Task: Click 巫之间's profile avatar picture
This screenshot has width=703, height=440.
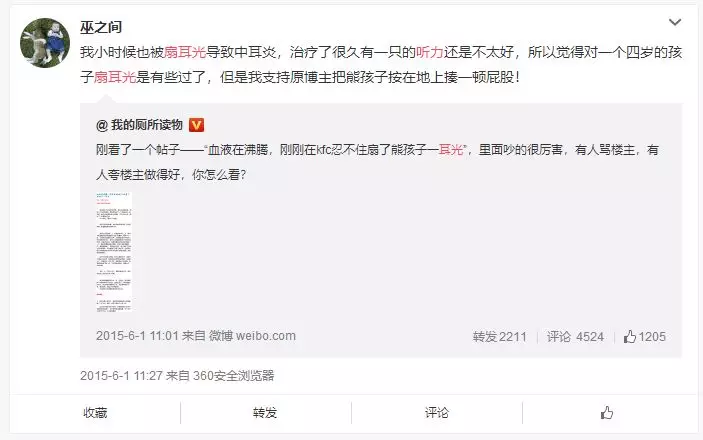Action: [45, 43]
